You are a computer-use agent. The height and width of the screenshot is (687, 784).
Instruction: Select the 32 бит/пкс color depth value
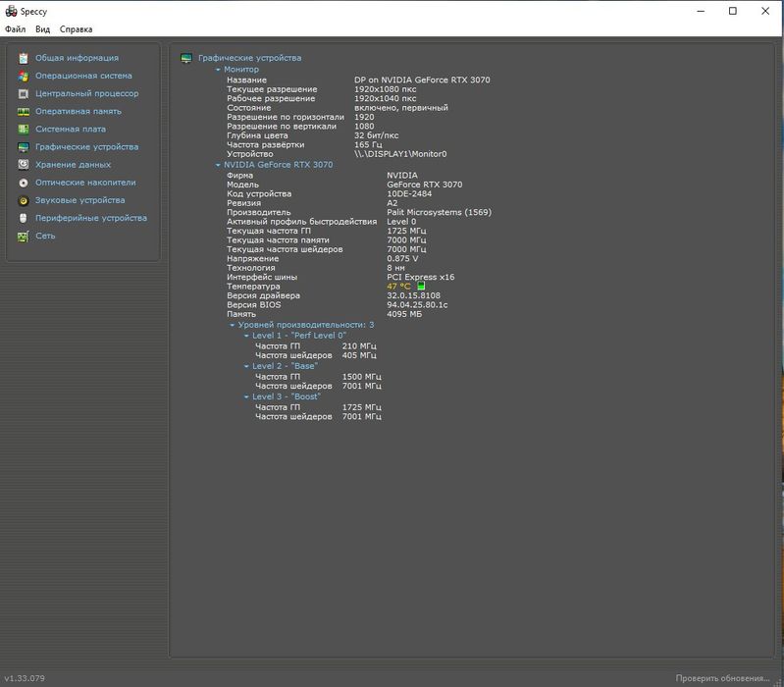click(x=377, y=135)
